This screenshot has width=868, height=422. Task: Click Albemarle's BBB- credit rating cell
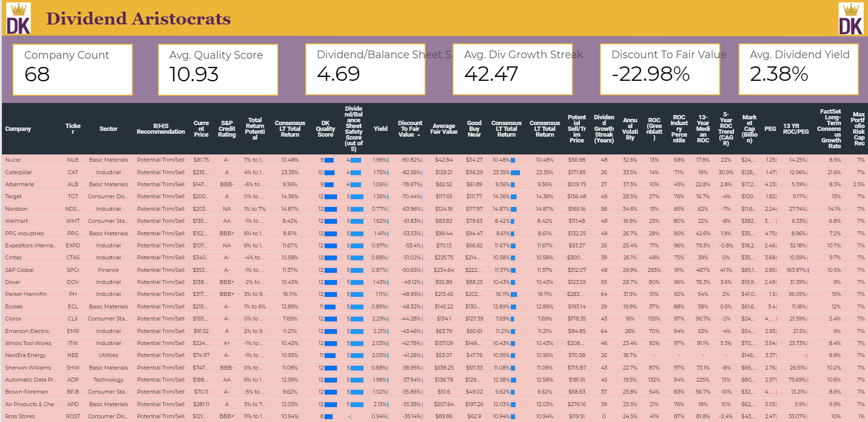(x=227, y=184)
